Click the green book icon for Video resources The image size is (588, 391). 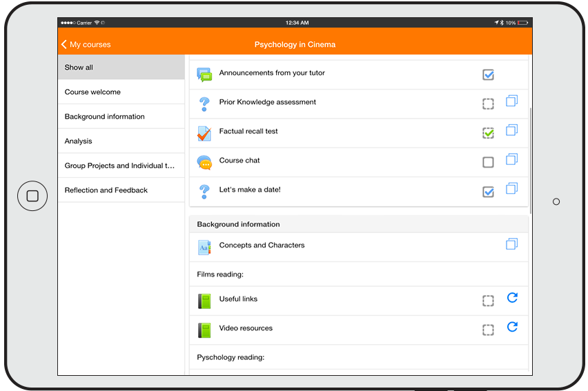(204, 330)
